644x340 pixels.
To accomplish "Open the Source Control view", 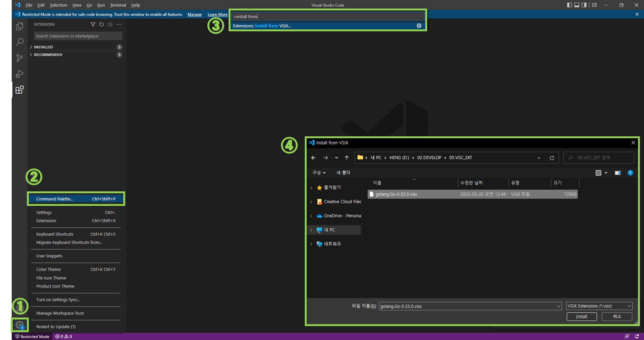I will [x=20, y=58].
